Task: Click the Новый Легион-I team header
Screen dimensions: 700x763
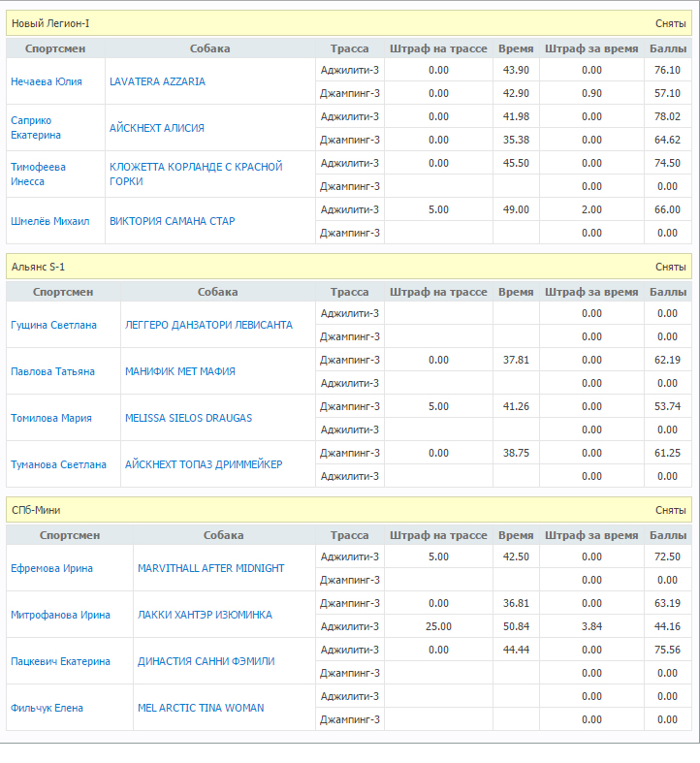Action: pos(50,22)
